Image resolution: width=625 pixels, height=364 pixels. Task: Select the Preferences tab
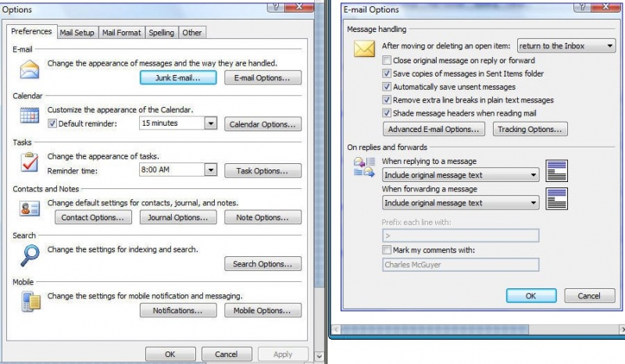point(31,31)
